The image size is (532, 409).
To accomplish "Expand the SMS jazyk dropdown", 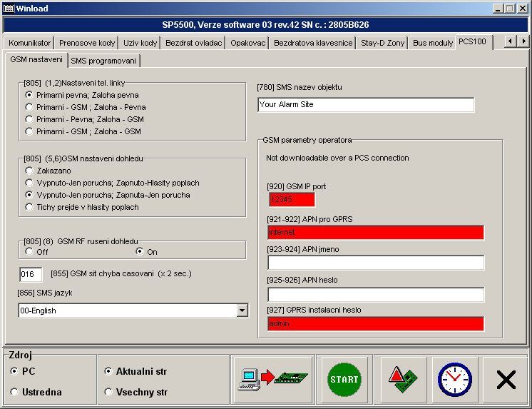I will coord(242,310).
